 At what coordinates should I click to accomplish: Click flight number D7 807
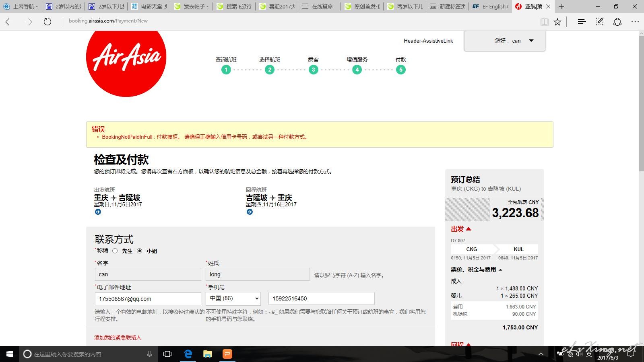tap(458, 241)
